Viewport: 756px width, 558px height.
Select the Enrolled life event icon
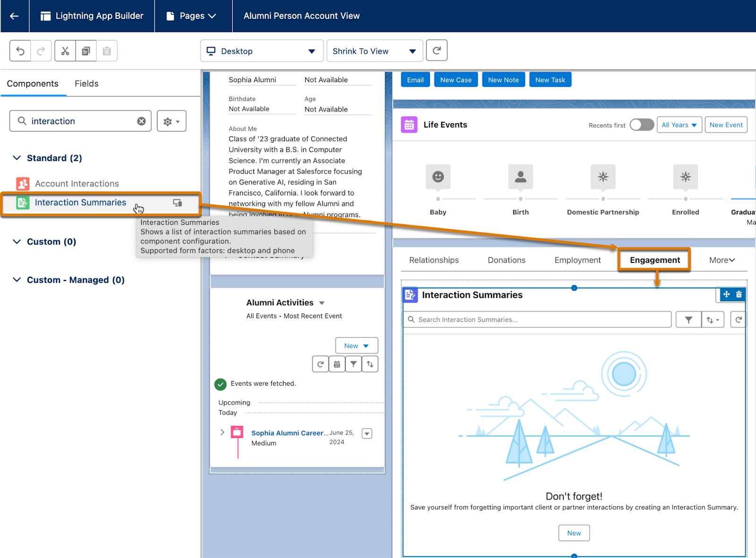[x=686, y=177]
